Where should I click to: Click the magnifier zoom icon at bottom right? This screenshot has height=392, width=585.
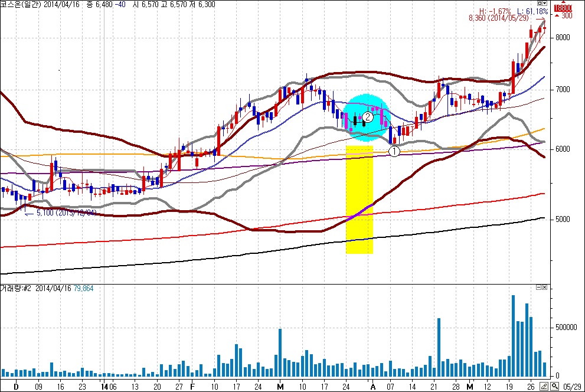point(555,387)
